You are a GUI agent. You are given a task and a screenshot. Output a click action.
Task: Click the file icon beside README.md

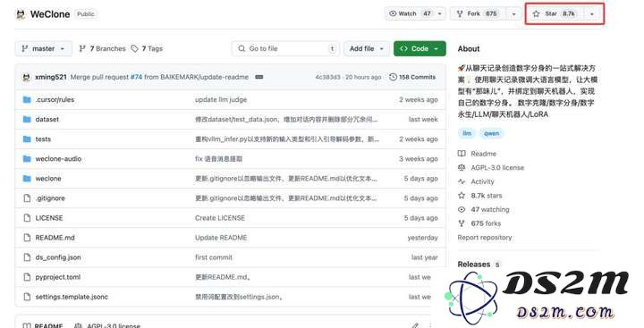click(x=27, y=238)
